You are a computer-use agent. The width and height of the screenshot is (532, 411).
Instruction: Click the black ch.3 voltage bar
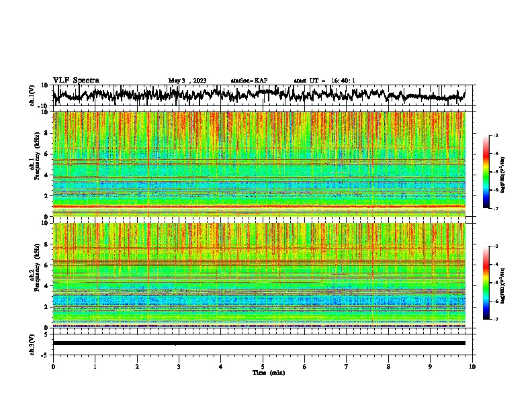click(259, 343)
